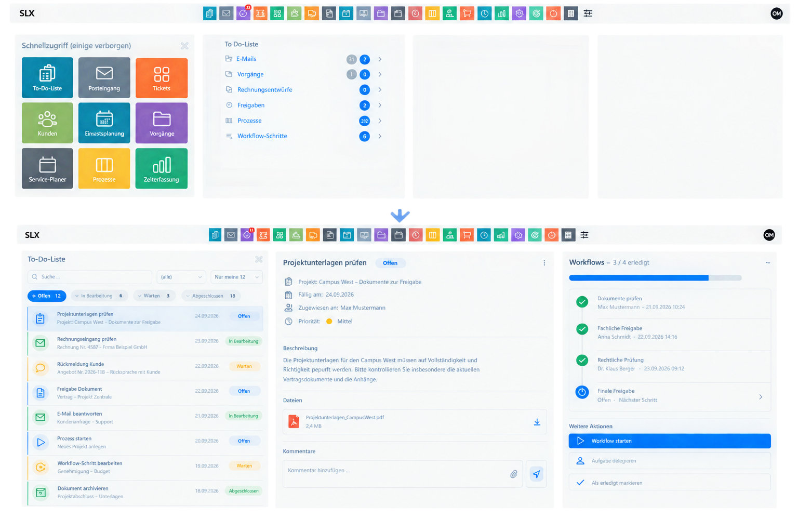
Task: Open the Einsatzplanung tile
Action: click(x=104, y=123)
